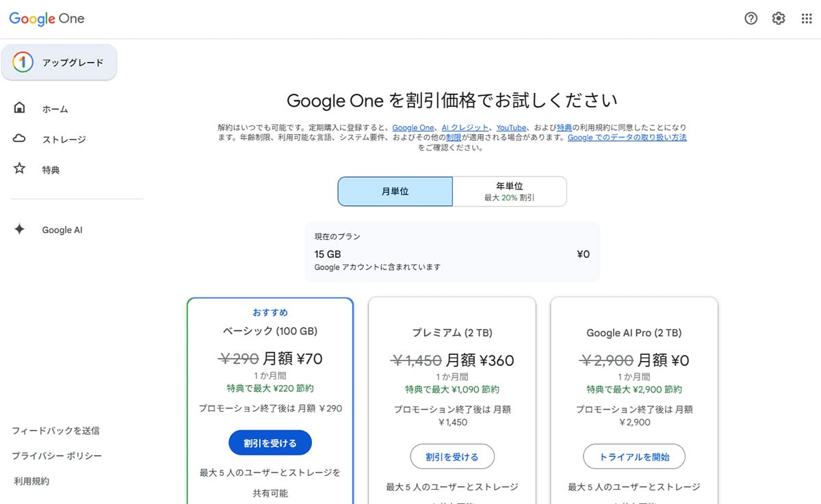Viewport: 821px width, 504px height.
Task: Click the Google AI Pro (2 TB) title
Action: (x=634, y=333)
